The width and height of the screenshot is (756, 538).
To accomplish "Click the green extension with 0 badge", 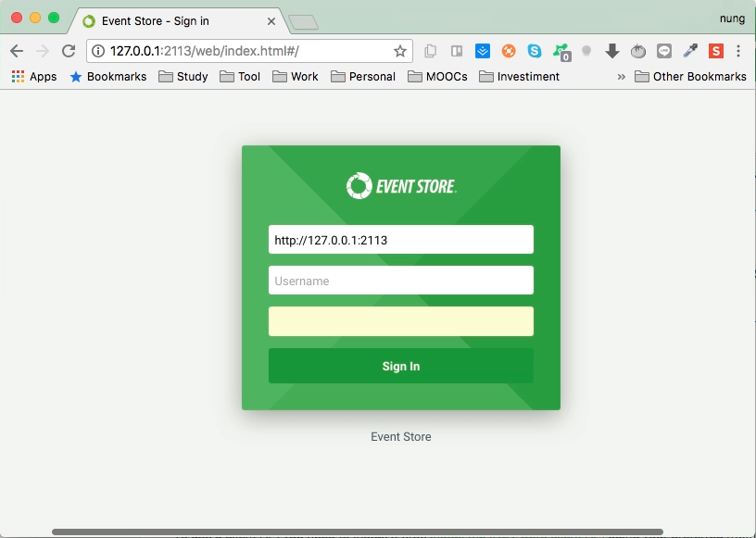I will [x=561, y=52].
